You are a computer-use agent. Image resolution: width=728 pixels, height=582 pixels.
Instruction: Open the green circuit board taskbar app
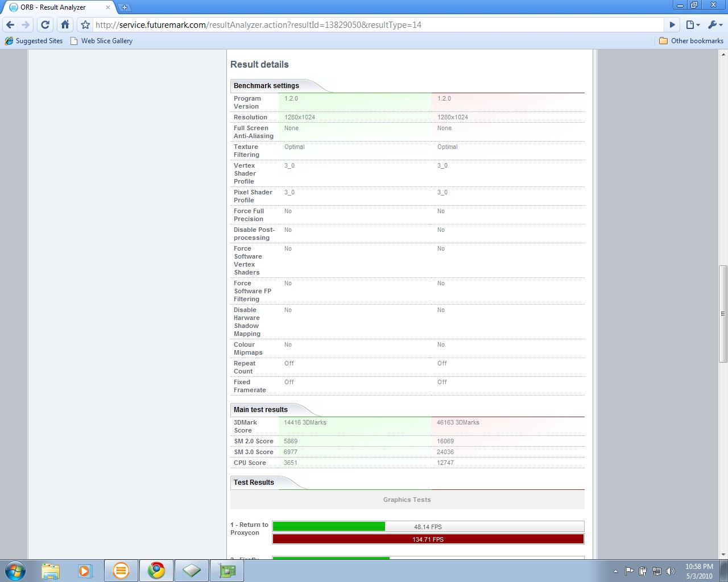point(227,571)
